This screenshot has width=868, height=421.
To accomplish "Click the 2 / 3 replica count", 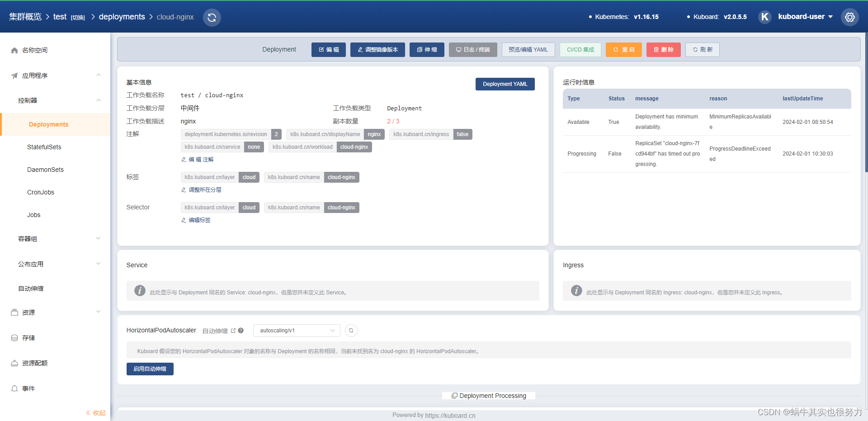I will [x=393, y=121].
